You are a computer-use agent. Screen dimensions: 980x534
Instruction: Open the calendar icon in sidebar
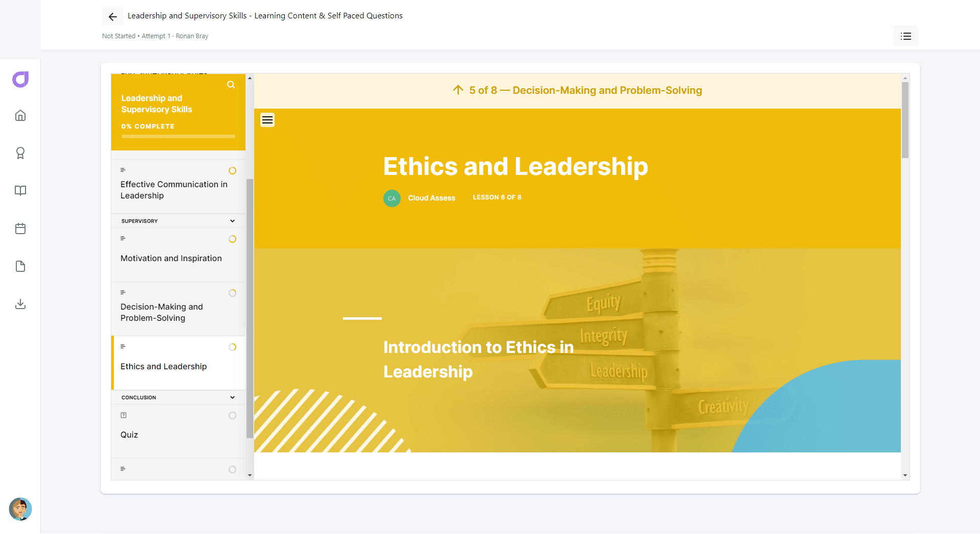tap(20, 228)
